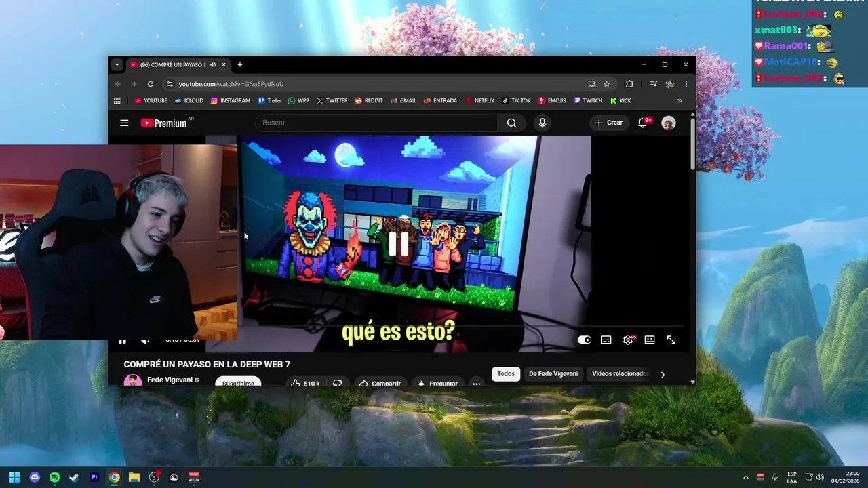Mute tab using speaker icon on tab
This screenshot has width=868, height=488.
click(x=213, y=65)
